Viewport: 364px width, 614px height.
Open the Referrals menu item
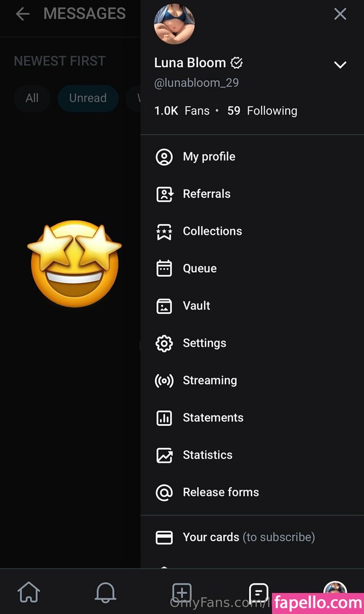(207, 194)
